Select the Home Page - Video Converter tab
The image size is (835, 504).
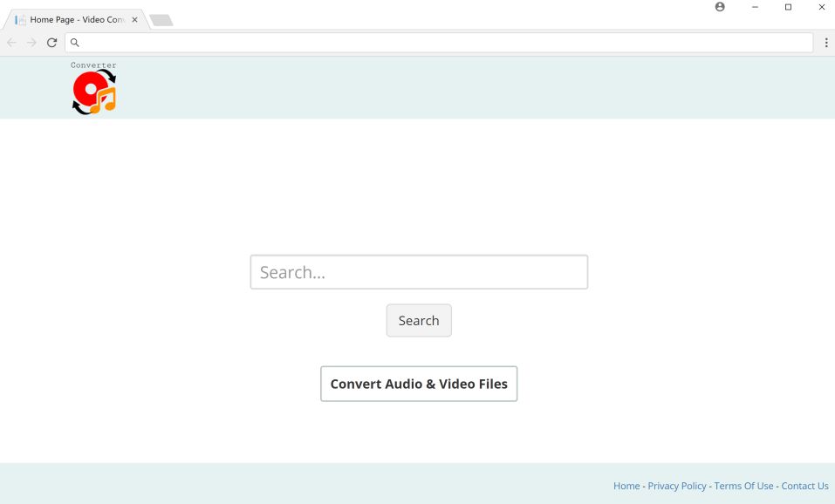coord(74,18)
